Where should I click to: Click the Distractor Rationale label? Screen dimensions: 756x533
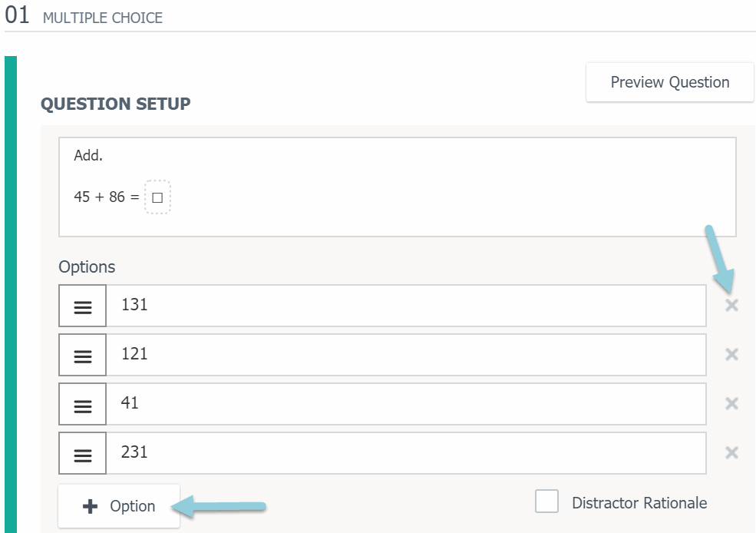click(x=639, y=503)
